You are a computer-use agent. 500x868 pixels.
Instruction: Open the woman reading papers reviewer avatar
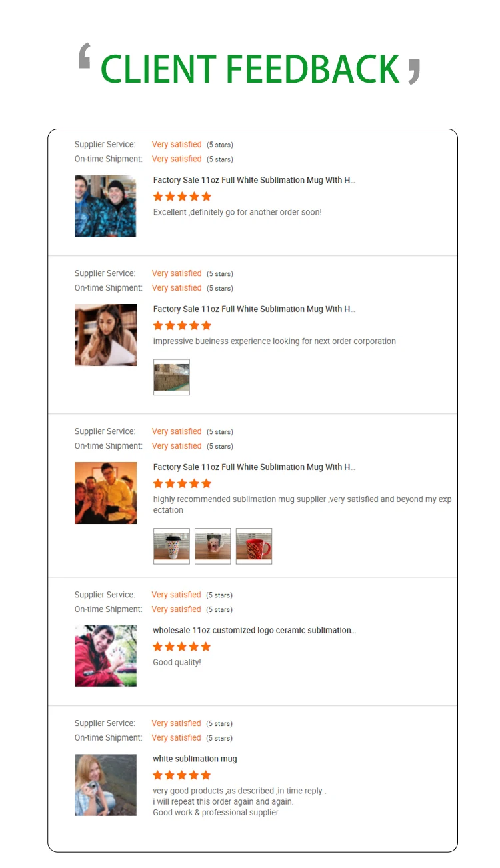point(105,335)
